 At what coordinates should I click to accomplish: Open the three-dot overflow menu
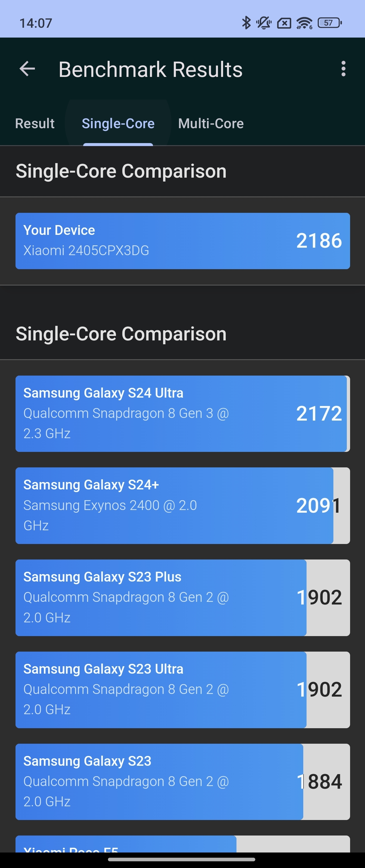(x=343, y=69)
